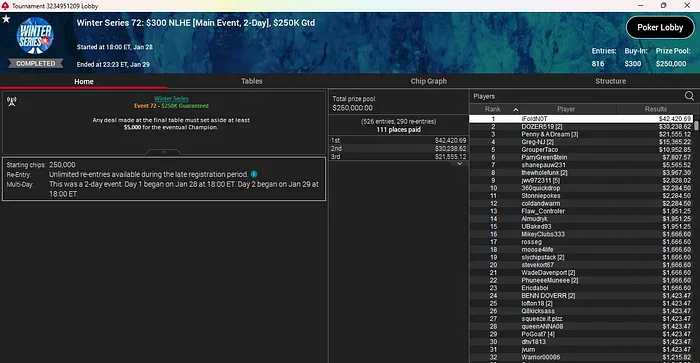Open the Chip Graph tab
The image size is (700, 363).
point(429,81)
